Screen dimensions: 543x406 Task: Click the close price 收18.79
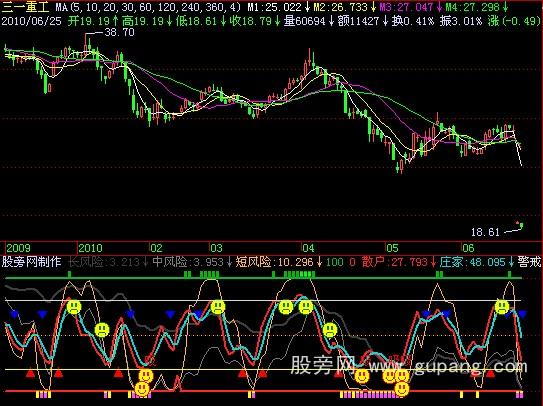pos(255,21)
